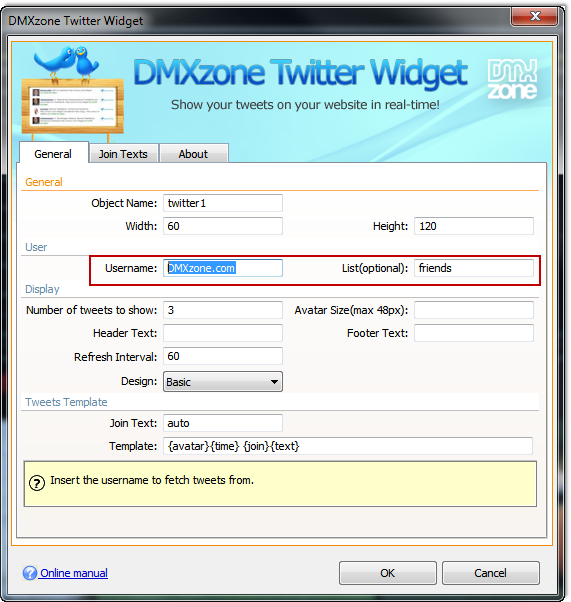Click the empty Footer Text field

473,333
